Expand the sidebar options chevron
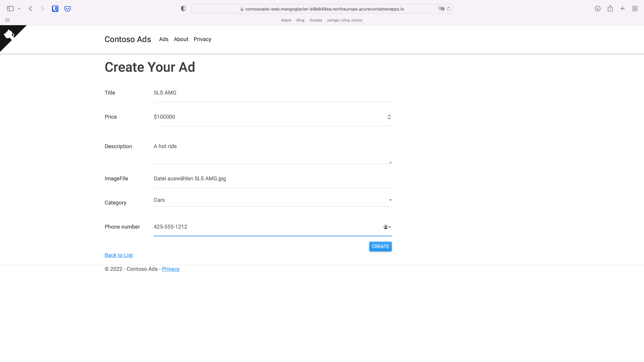Screen dimensions: 644x362 pos(19,9)
